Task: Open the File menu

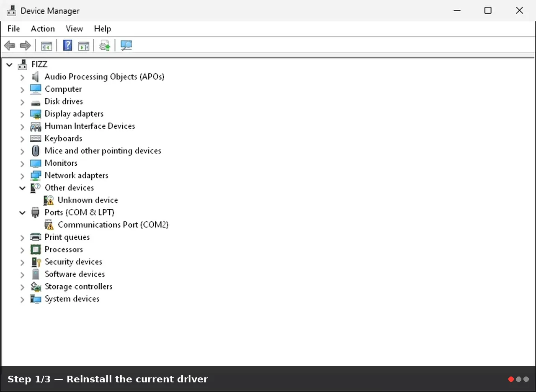Action: (x=14, y=28)
